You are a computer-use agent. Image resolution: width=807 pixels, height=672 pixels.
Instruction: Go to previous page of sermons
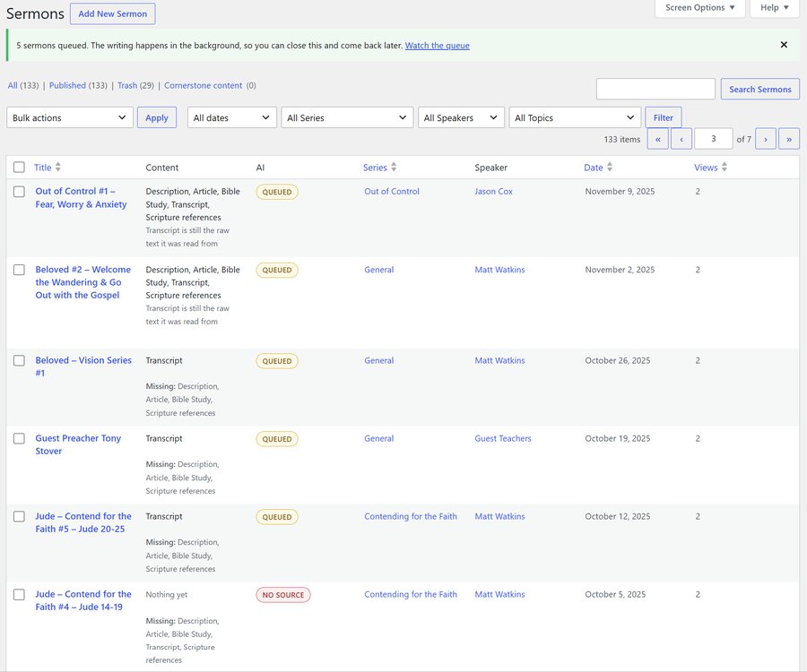pyautogui.click(x=681, y=139)
